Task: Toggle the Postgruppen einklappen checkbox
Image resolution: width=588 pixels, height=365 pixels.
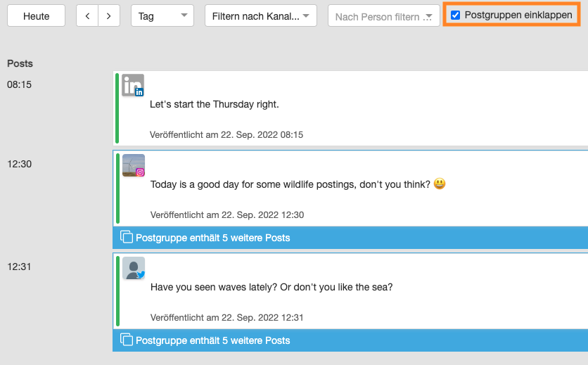Action: point(456,15)
